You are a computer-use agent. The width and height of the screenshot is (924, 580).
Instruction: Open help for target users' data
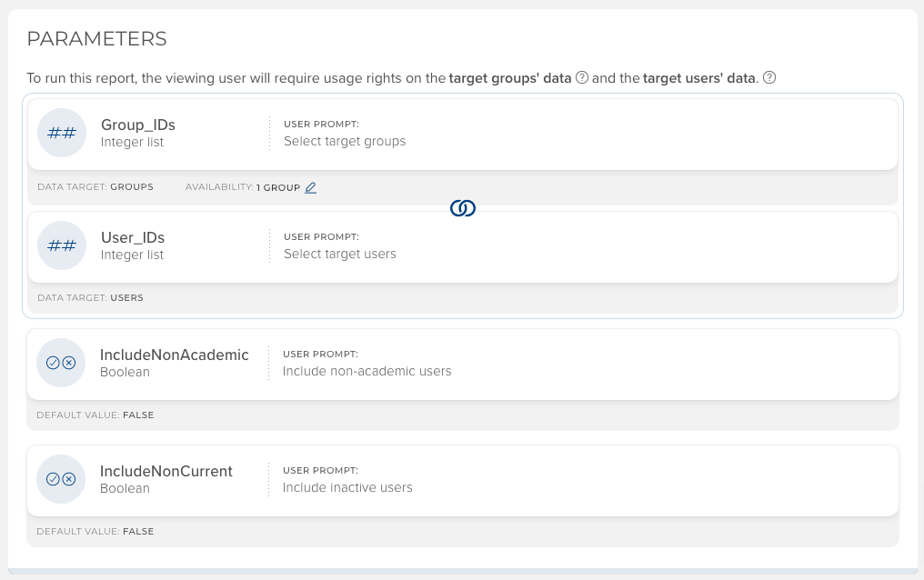[x=769, y=77]
